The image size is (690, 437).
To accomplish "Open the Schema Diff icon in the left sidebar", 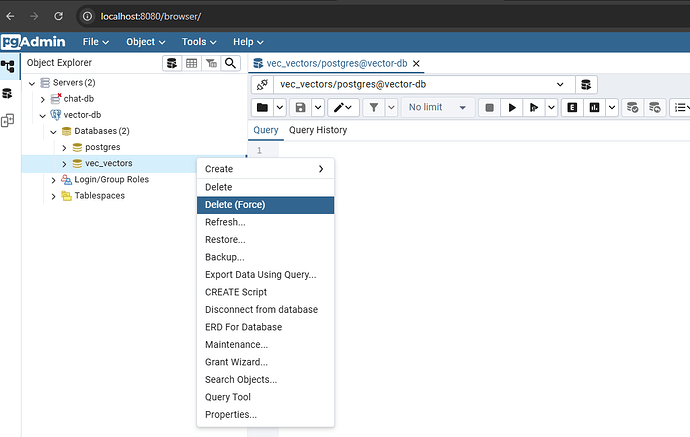I will (7, 120).
